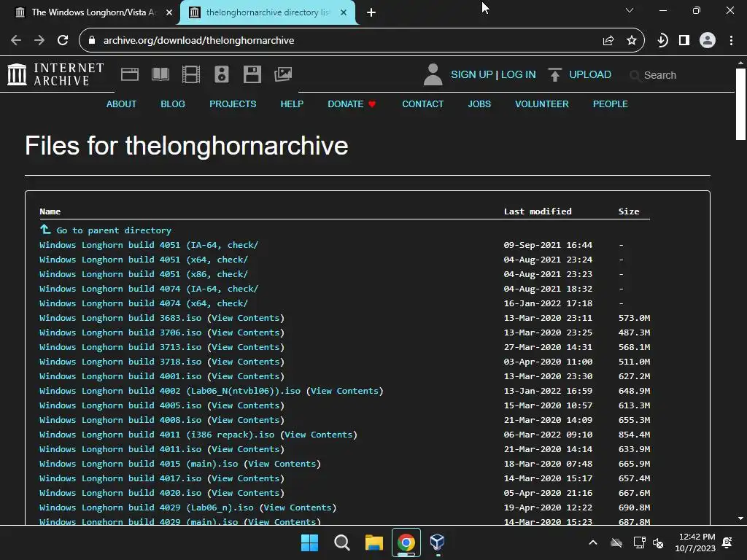Open the Web (Wayback) icon in nav

130,74
